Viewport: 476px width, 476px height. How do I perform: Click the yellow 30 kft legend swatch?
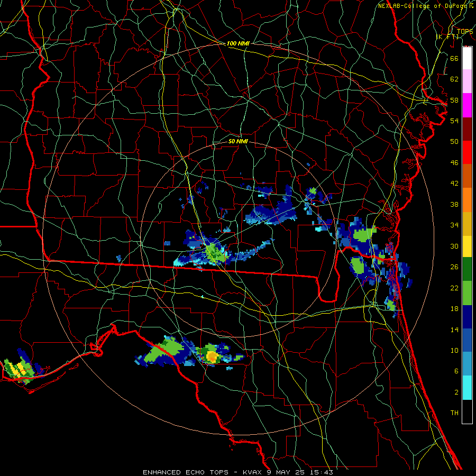[x=467, y=246]
